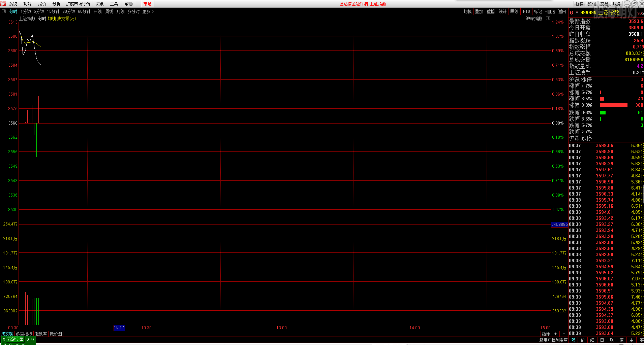This screenshot has height=345, width=644.
Task: Select 多分时 view
Action: pyautogui.click(x=133, y=11)
